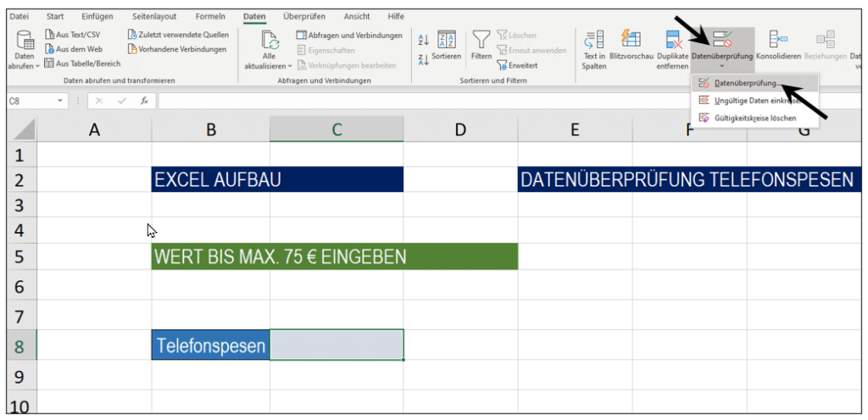The width and height of the screenshot is (868, 420).
Task: Click the Löschen filter option
Action: [516, 36]
